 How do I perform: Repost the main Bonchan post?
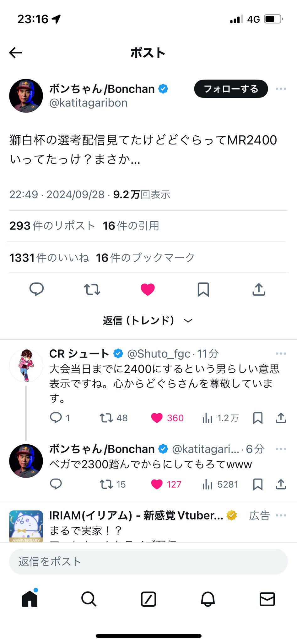click(92, 289)
